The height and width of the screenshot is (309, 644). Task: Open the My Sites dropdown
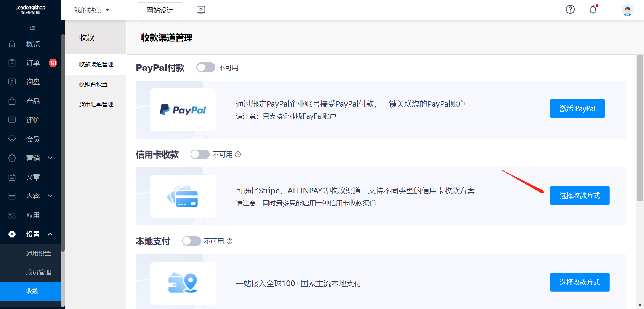92,10
